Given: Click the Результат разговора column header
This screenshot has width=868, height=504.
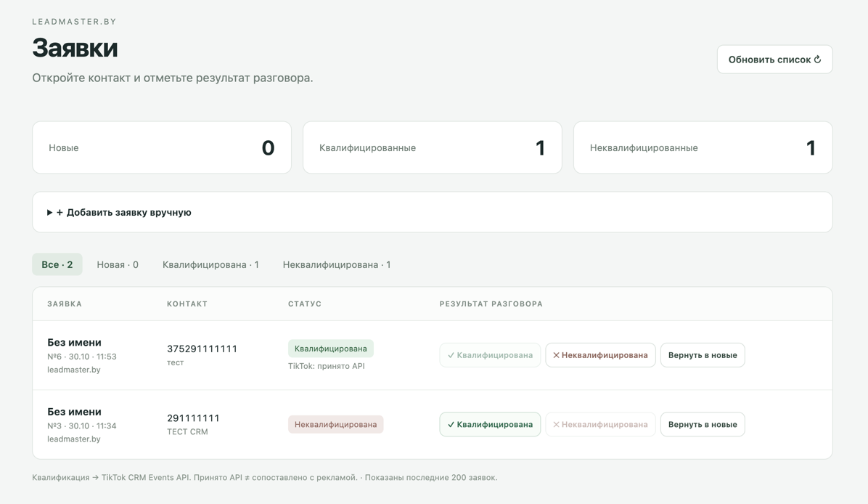Looking at the screenshot, I should [491, 304].
